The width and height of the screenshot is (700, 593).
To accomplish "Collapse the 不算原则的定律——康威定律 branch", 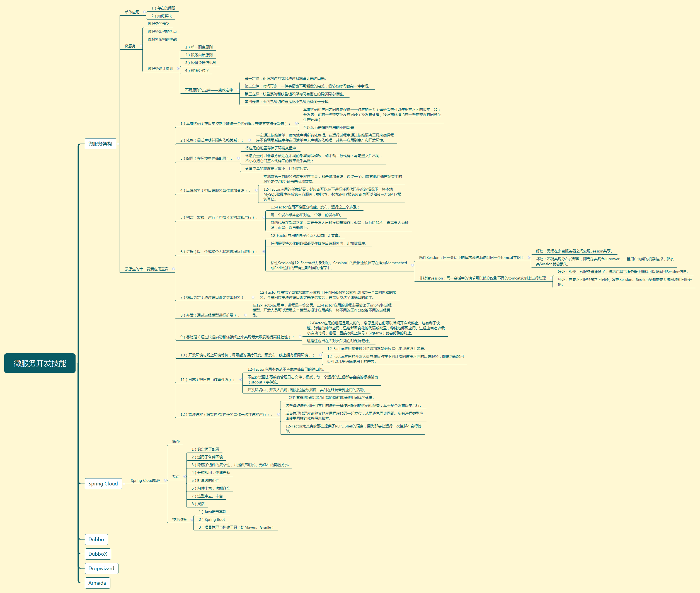I will pos(238,90).
